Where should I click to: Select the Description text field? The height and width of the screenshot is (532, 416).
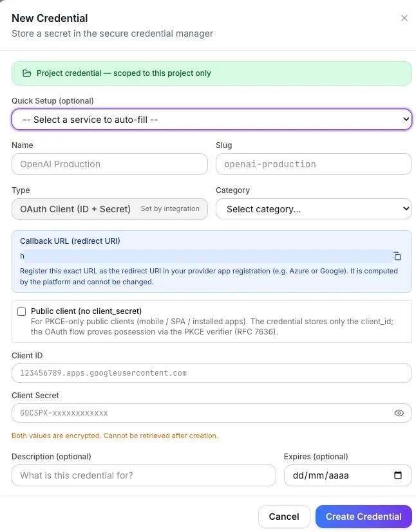(x=144, y=475)
